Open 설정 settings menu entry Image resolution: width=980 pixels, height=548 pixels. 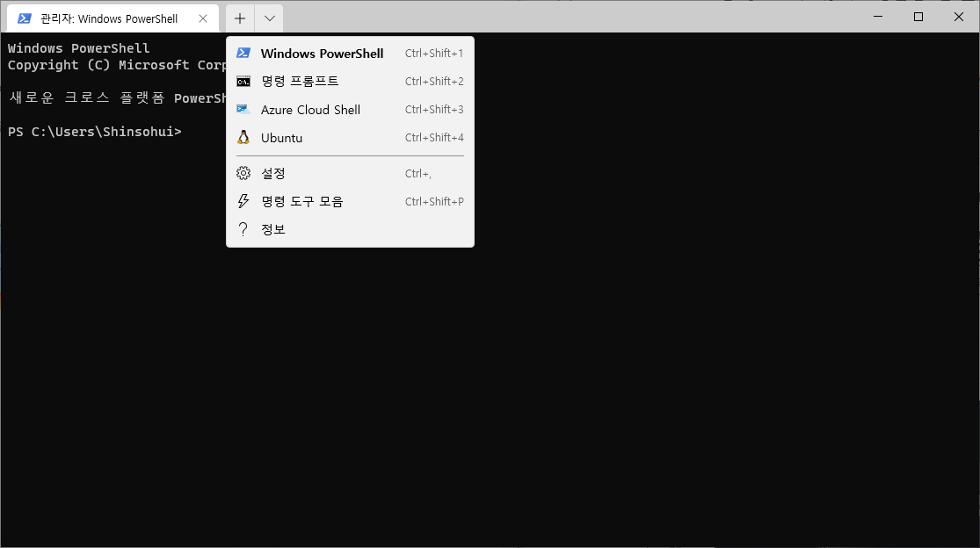click(x=350, y=174)
